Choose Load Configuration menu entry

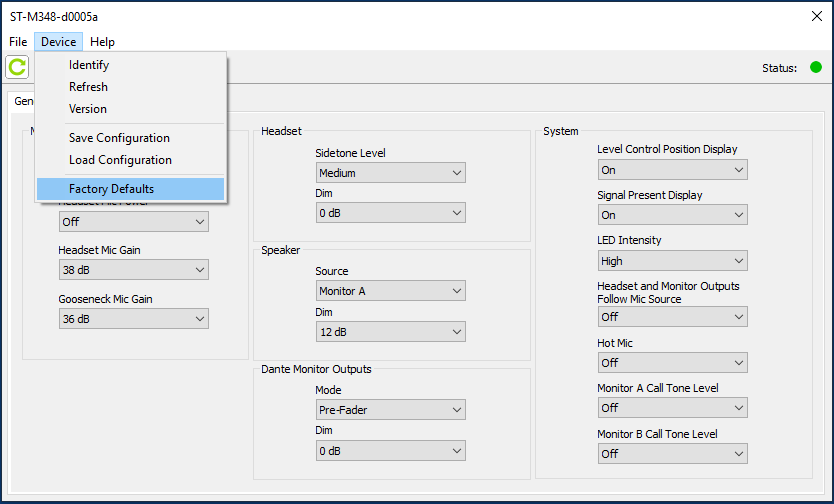coord(120,160)
